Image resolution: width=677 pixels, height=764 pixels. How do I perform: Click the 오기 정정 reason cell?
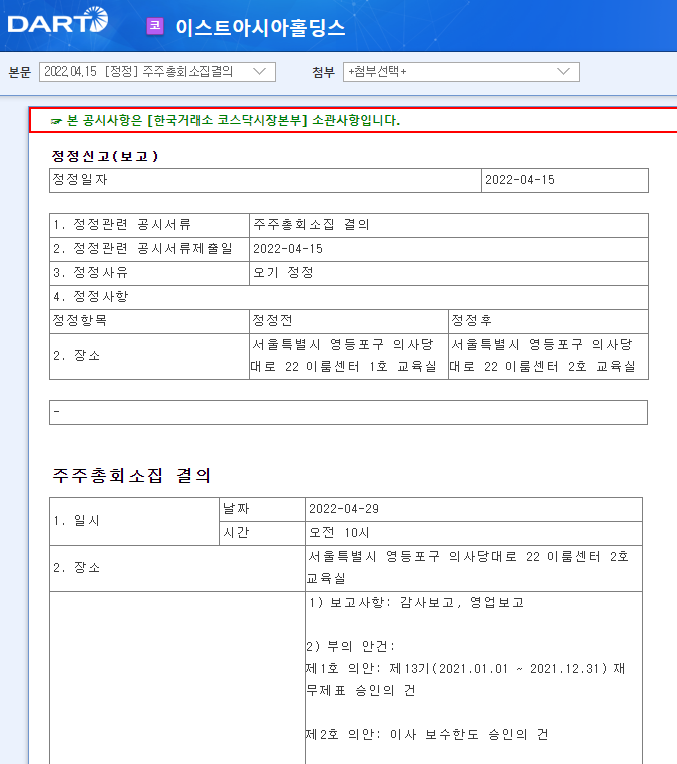tap(448, 273)
